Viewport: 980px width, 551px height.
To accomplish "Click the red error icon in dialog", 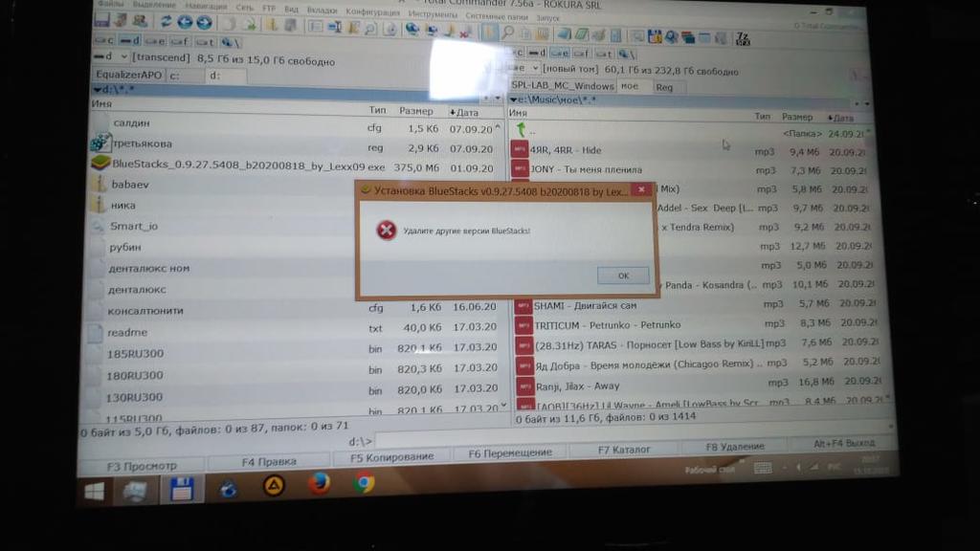I will click(386, 231).
